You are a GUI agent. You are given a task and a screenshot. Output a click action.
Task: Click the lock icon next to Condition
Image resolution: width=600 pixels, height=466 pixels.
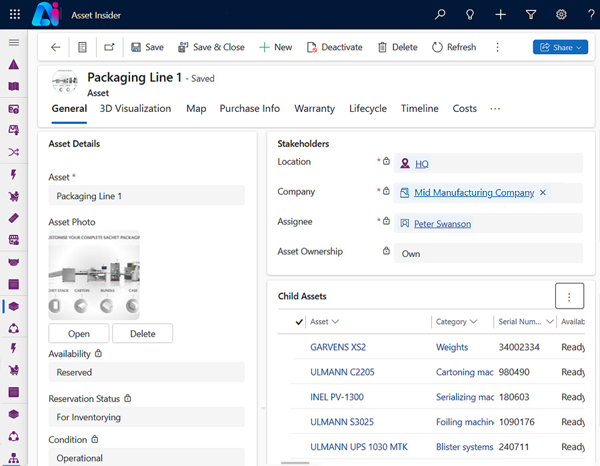point(95,439)
